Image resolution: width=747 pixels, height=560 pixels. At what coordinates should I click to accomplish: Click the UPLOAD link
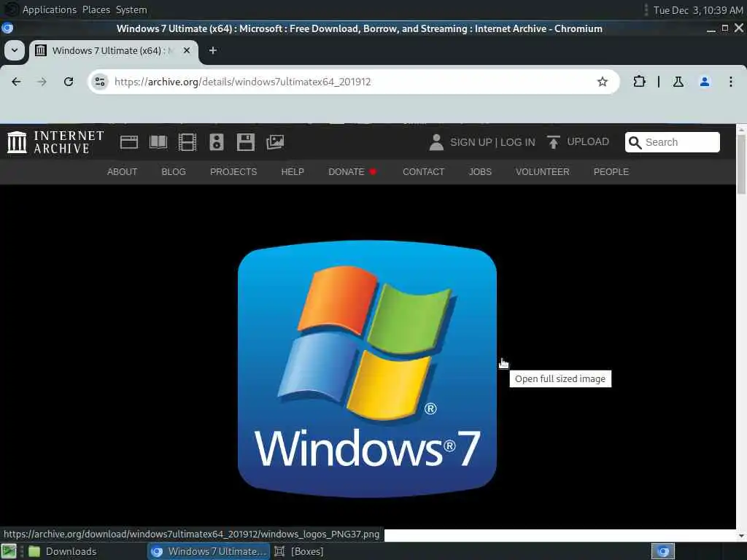[x=588, y=142]
